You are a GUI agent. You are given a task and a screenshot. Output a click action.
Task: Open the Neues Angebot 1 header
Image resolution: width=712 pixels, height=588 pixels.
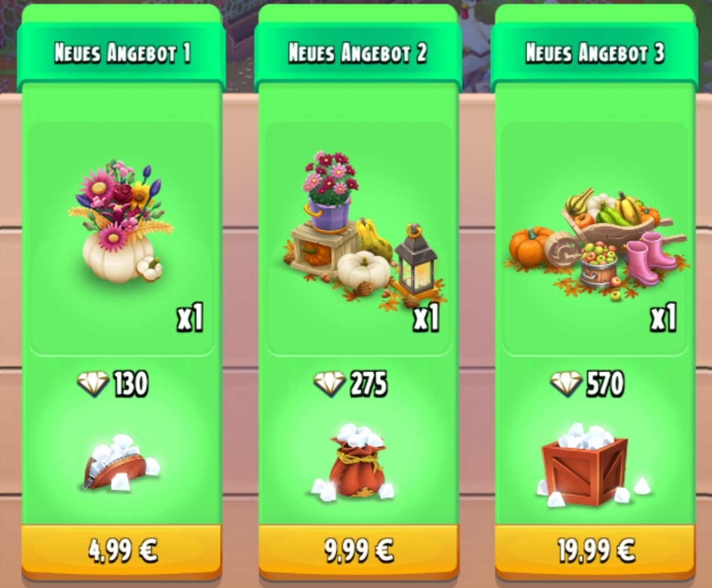point(122,53)
